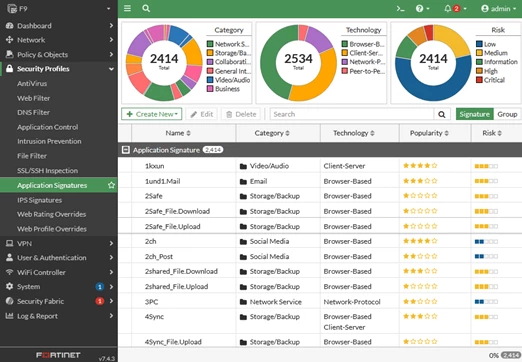522x362 pixels.
Task: Click the folder icon in 3PC row
Action: click(243, 302)
